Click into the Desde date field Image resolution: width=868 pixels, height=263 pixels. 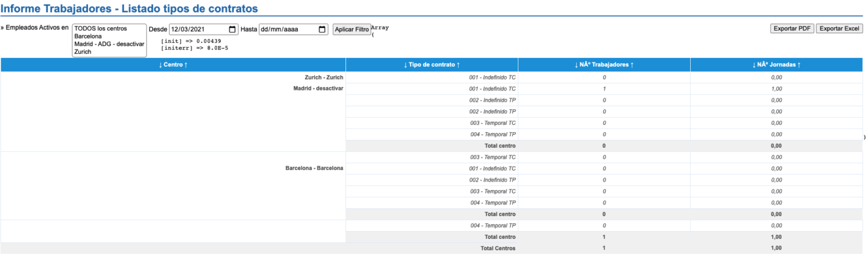click(196, 30)
